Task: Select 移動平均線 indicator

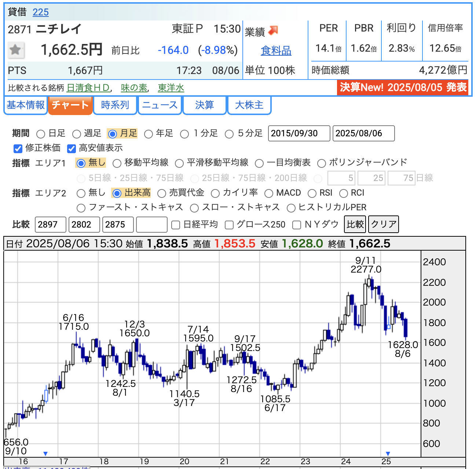Action: (117, 163)
